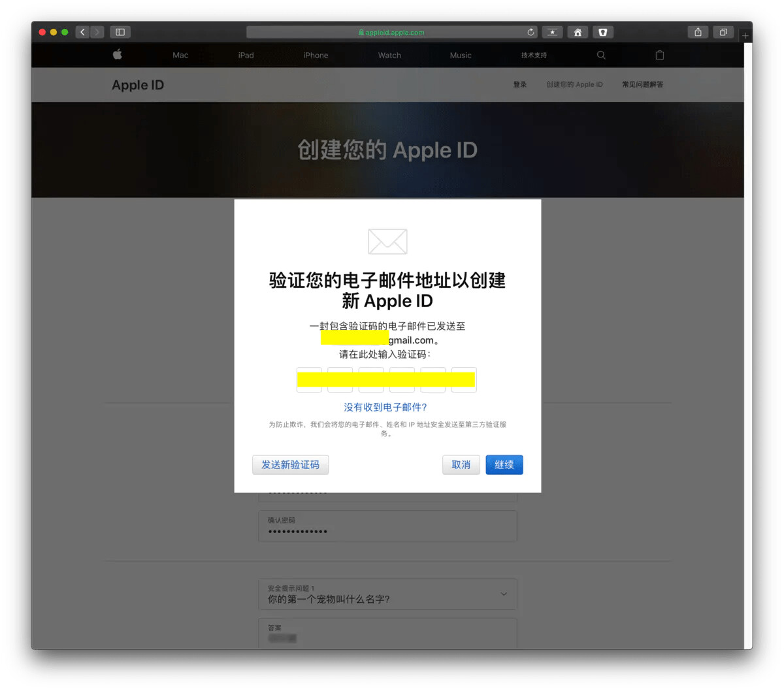Reload the page with the refresh icon
This screenshot has height=691, width=784.
[531, 32]
